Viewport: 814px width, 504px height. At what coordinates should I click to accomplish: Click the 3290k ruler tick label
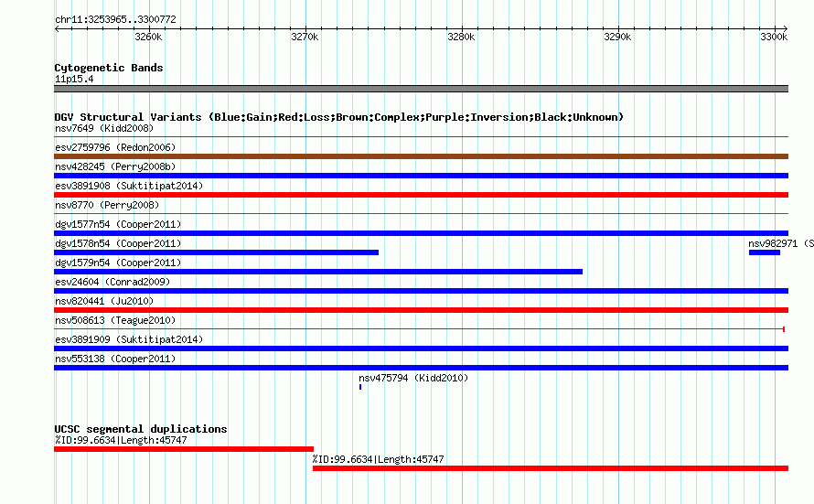tap(617, 37)
